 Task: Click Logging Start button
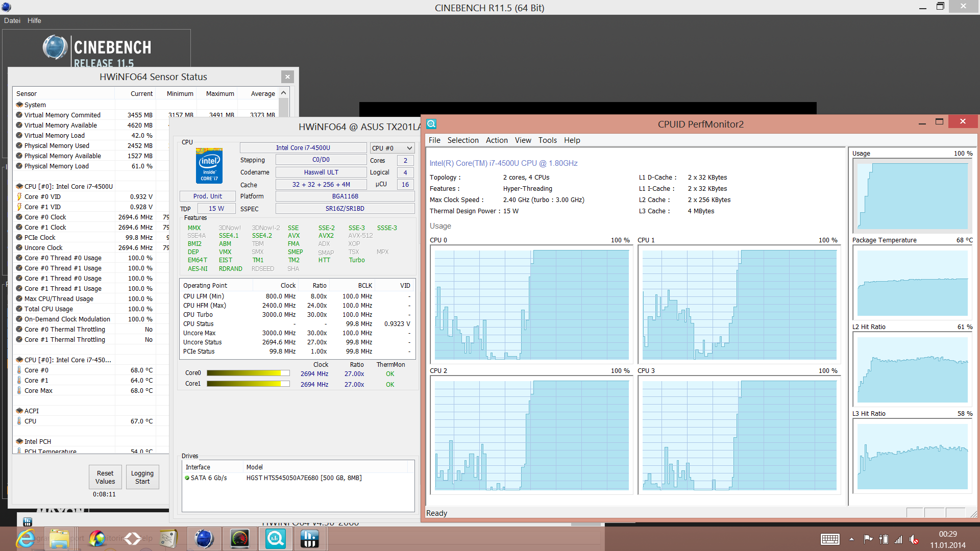coord(142,477)
